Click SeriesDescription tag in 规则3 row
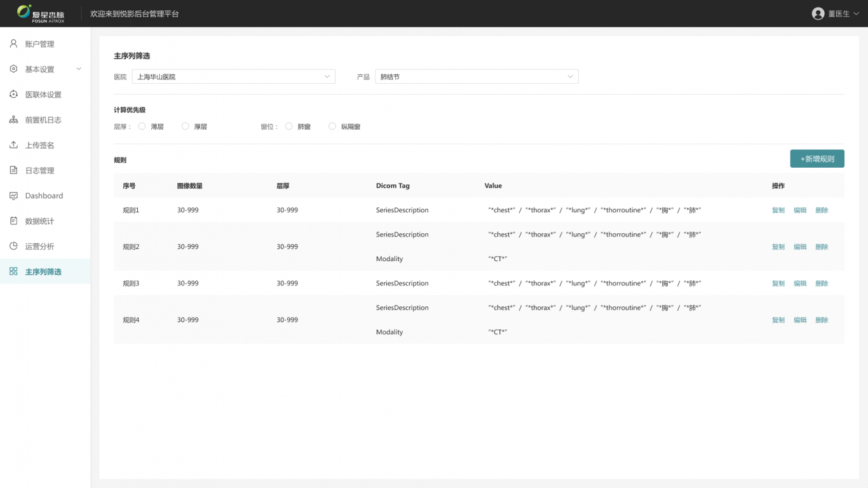868x488 pixels. click(x=402, y=283)
